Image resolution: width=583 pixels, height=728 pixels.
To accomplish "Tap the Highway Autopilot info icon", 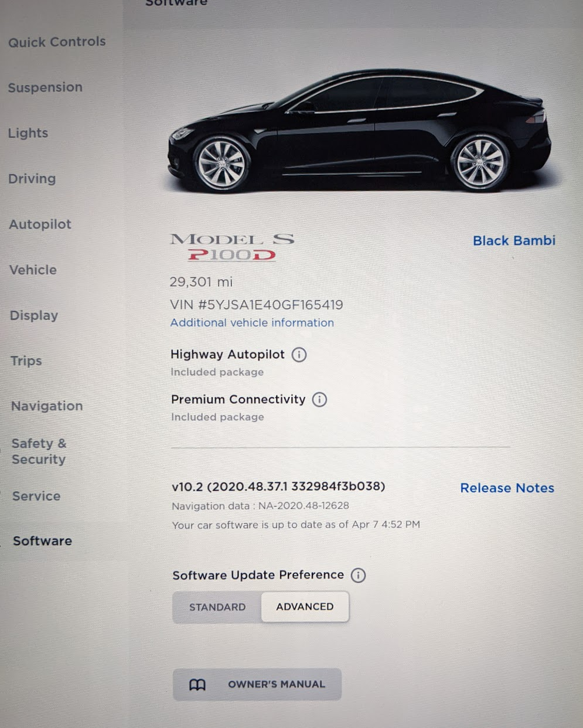I will [x=299, y=355].
